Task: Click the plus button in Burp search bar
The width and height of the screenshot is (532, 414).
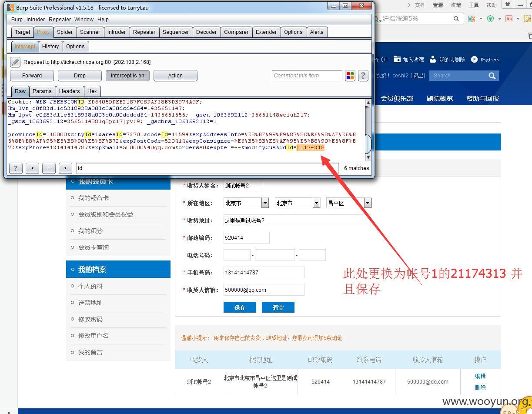Action: tap(49, 168)
